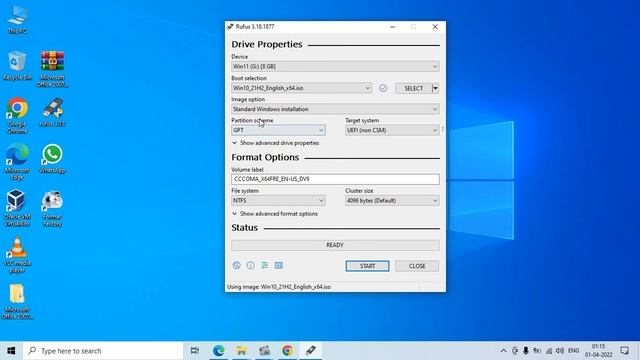Click the READY status progress bar

click(x=335, y=245)
